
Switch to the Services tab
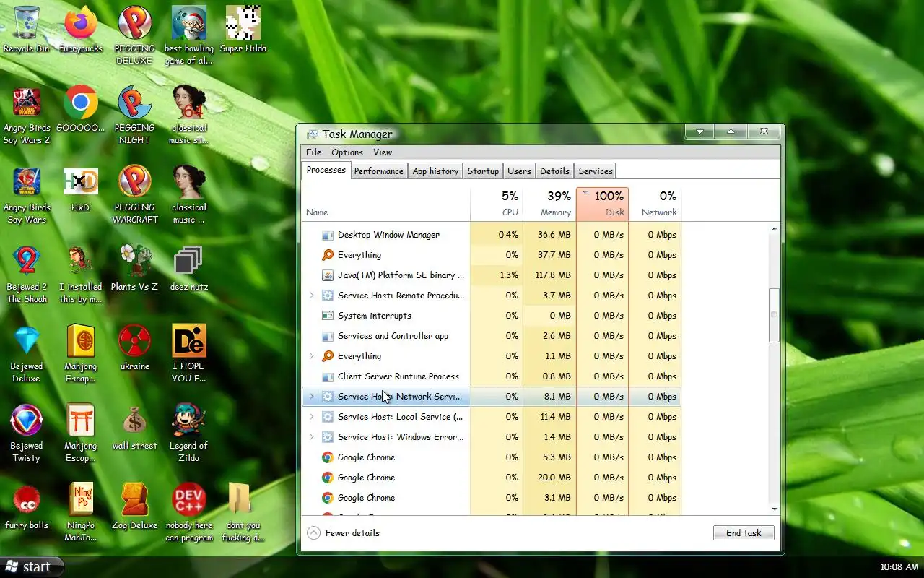coord(596,171)
